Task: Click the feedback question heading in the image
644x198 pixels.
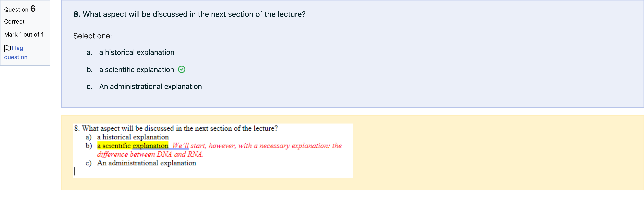Action: pos(176,128)
